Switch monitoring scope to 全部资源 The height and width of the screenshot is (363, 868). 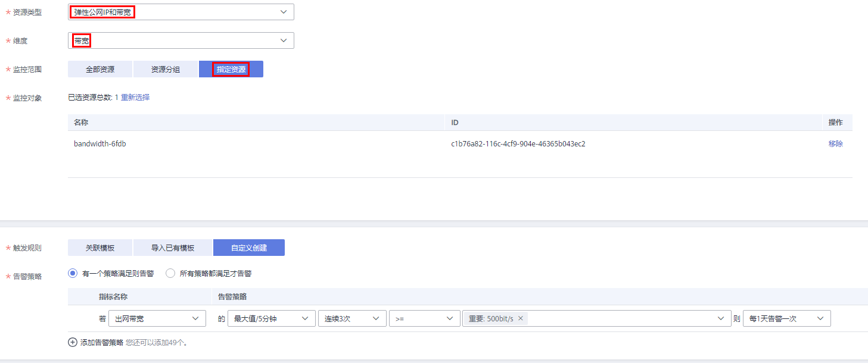point(100,70)
